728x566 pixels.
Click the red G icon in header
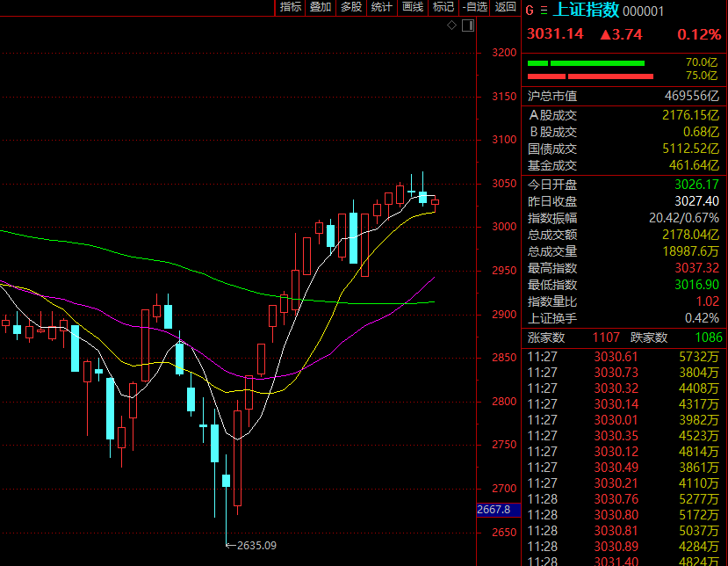point(530,11)
